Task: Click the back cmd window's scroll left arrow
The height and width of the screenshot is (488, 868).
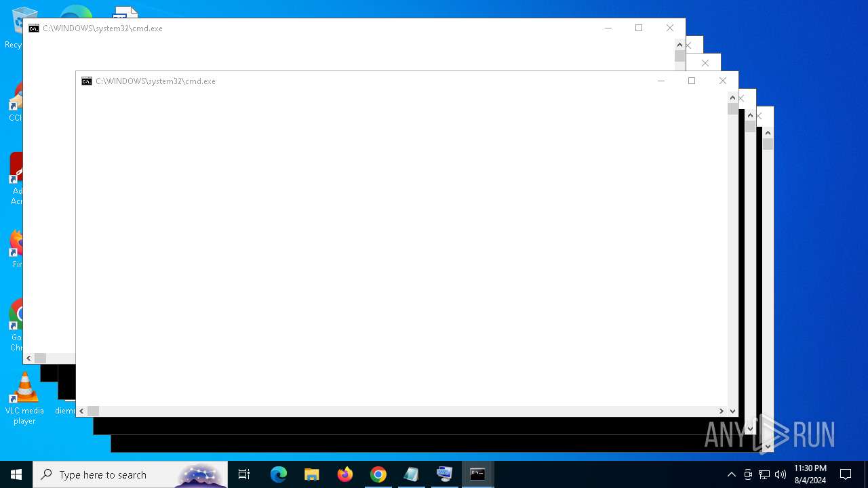Action: pyautogui.click(x=28, y=358)
